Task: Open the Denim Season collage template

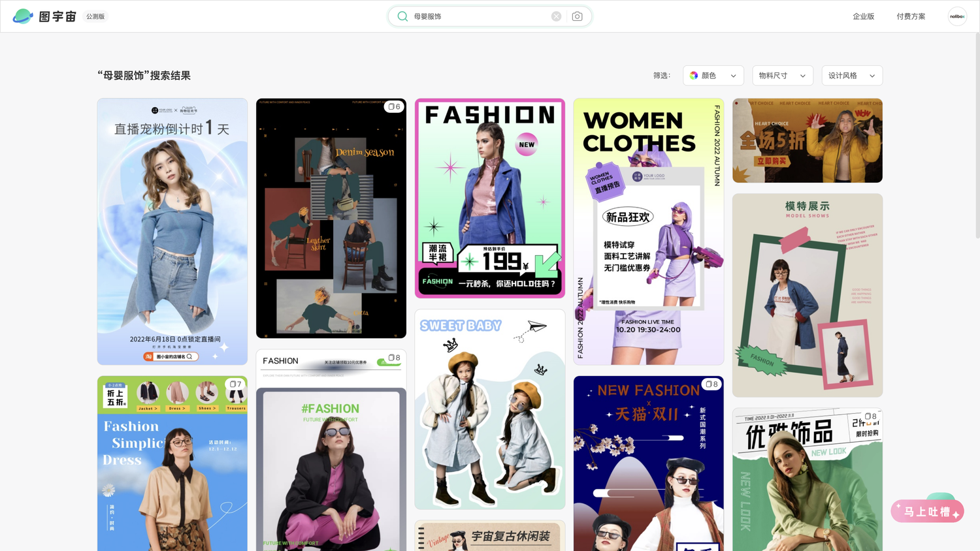Action: point(331,218)
